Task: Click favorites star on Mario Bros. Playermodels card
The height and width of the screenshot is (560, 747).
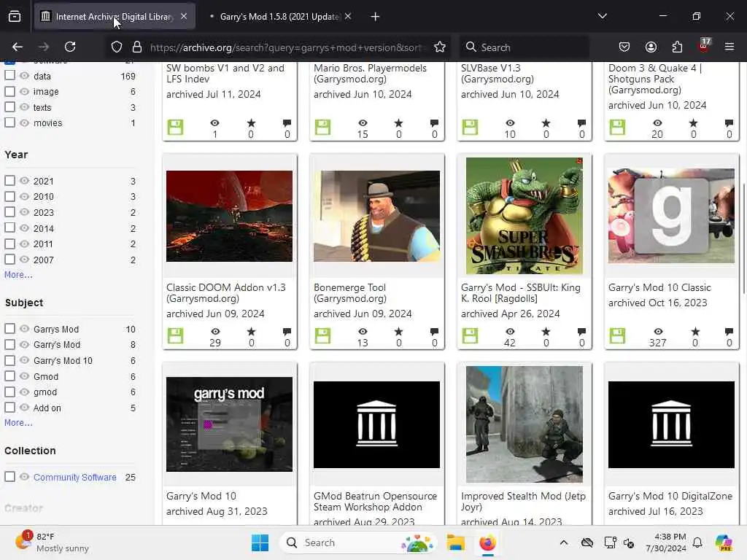Action: pos(399,122)
